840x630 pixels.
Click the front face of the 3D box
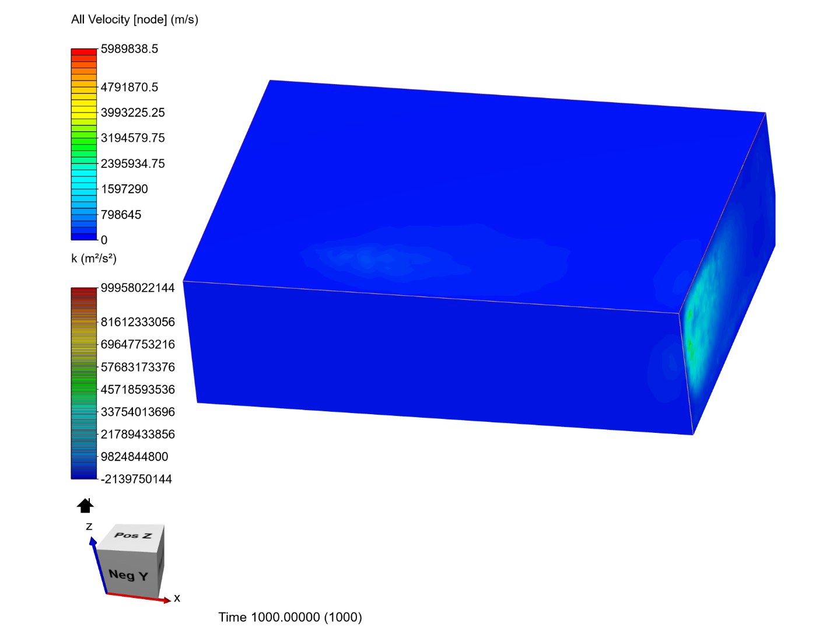tap(437, 359)
